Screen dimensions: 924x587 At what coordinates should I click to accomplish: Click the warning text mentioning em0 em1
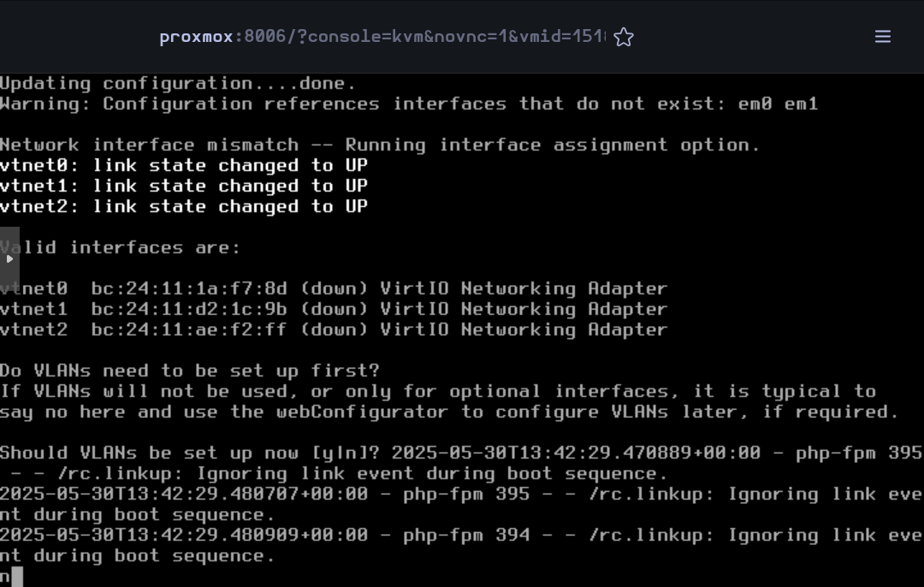(409, 104)
